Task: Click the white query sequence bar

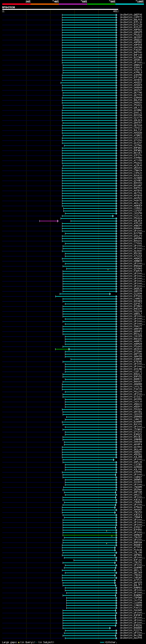Action: [60, 10]
